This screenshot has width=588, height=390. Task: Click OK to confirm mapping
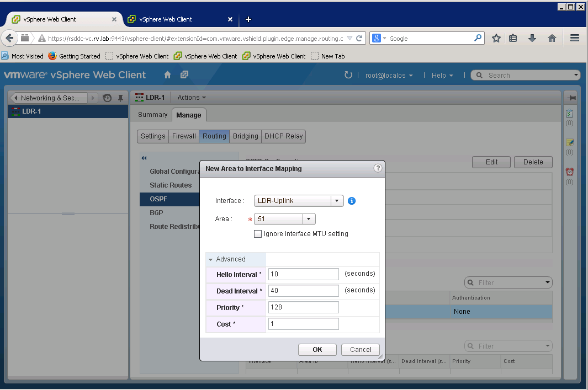click(317, 349)
